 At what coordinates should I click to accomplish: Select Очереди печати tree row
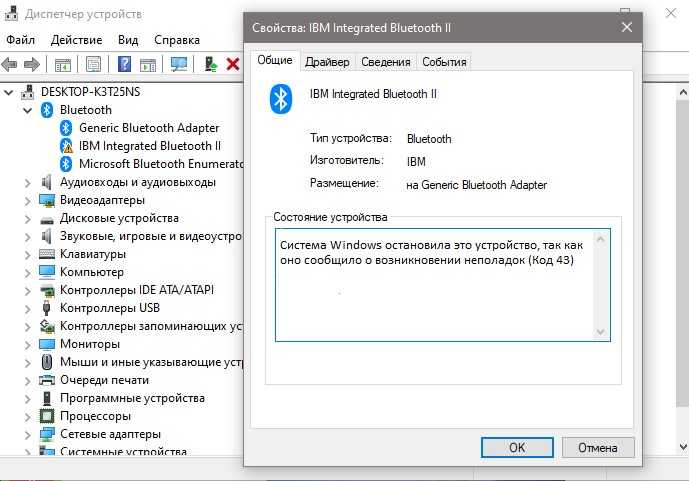[105, 380]
